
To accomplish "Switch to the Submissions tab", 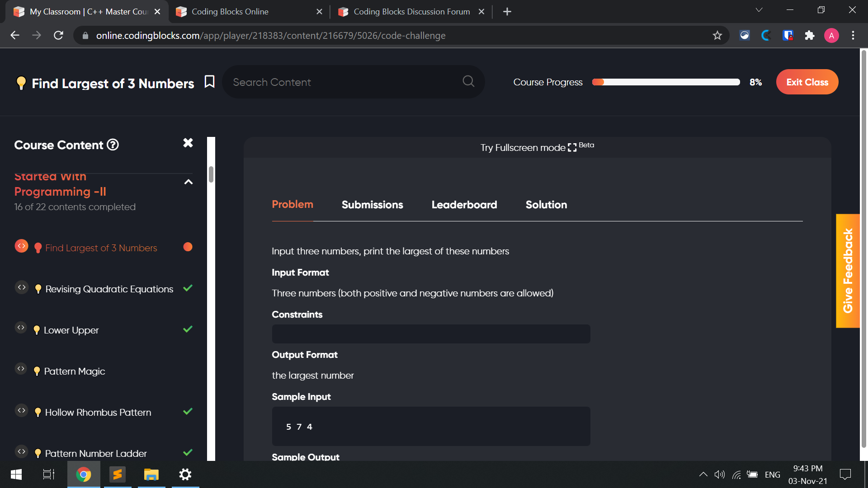I will (x=372, y=205).
